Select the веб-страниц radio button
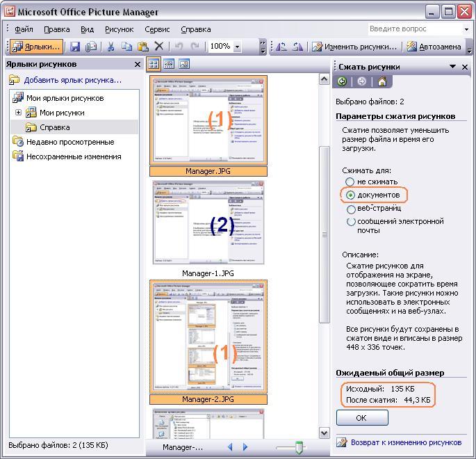Viewport: 476px width, 459px height. point(351,209)
